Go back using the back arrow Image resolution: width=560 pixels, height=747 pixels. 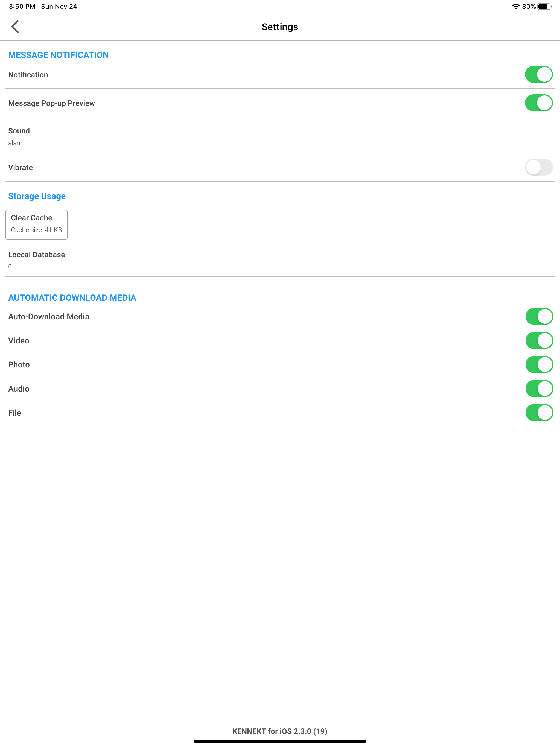coord(15,27)
